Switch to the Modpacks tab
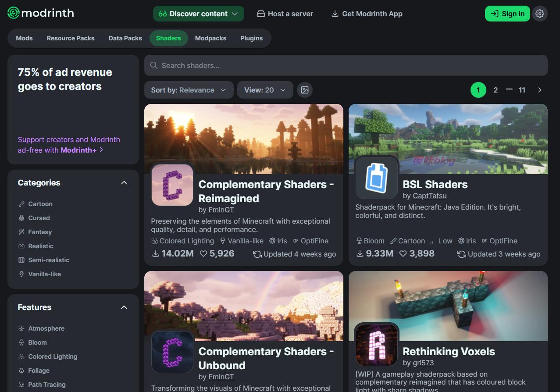The width and height of the screenshot is (560, 392). tap(210, 38)
